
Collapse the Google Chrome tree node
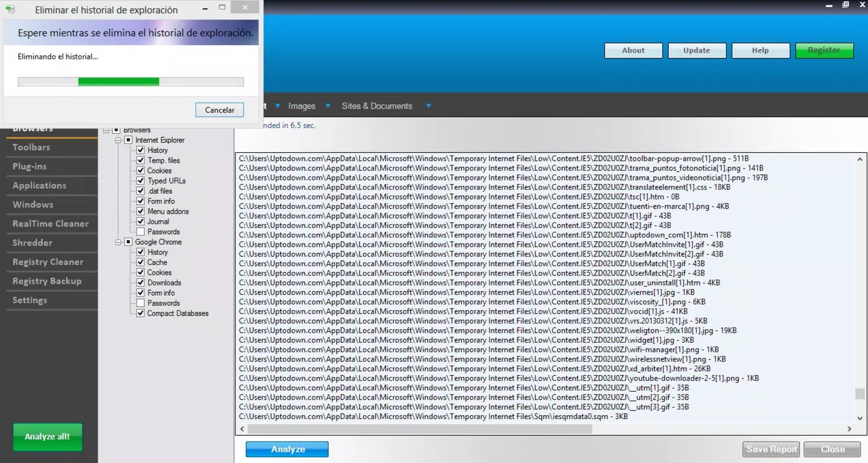click(x=119, y=242)
